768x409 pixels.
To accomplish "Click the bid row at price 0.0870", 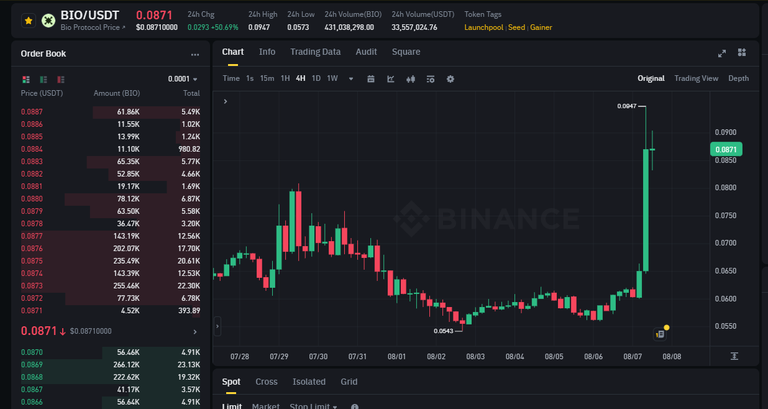I will 110,352.
